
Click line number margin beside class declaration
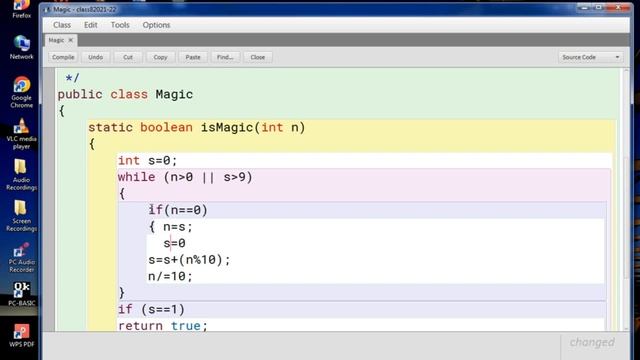point(49,94)
